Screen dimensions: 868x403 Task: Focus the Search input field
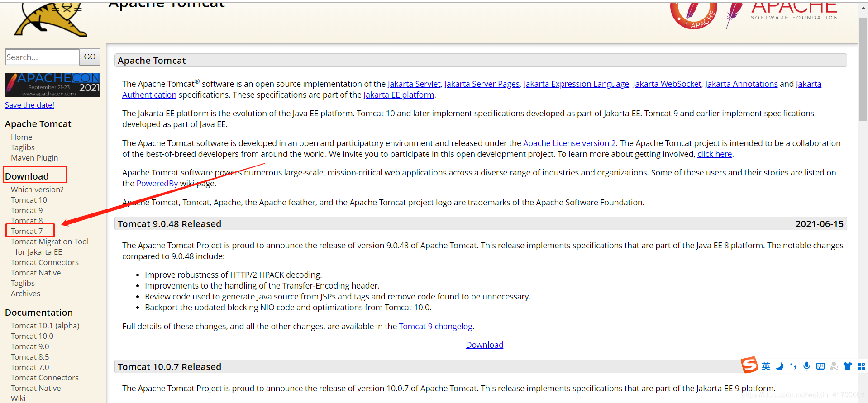(x=42, y=57)
